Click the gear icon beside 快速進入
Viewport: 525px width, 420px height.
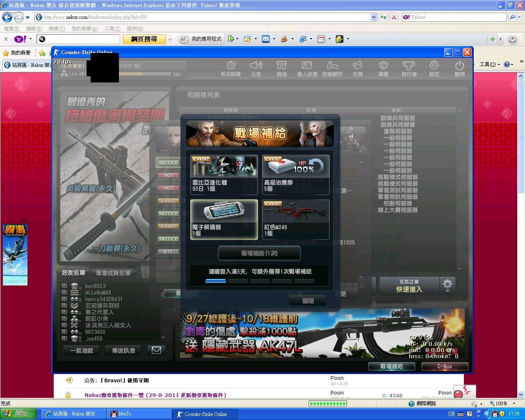click(x=447, y=284)
